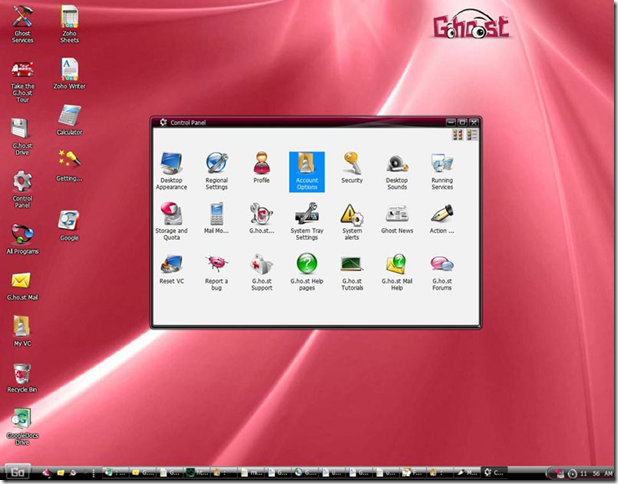Open G.ho.st Drive desktop icon
This screenshot has width=618, height=484.
coord(22,136)
